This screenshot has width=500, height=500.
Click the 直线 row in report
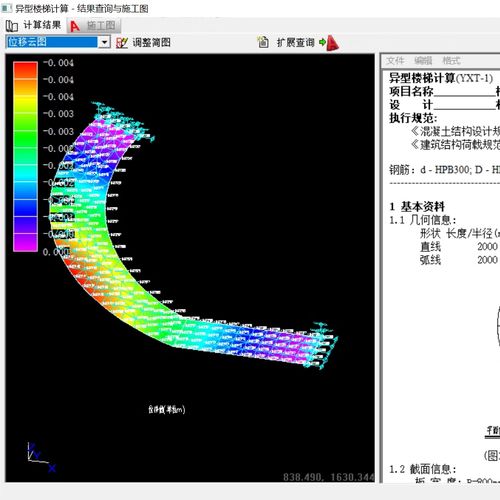tap(459, 247)
